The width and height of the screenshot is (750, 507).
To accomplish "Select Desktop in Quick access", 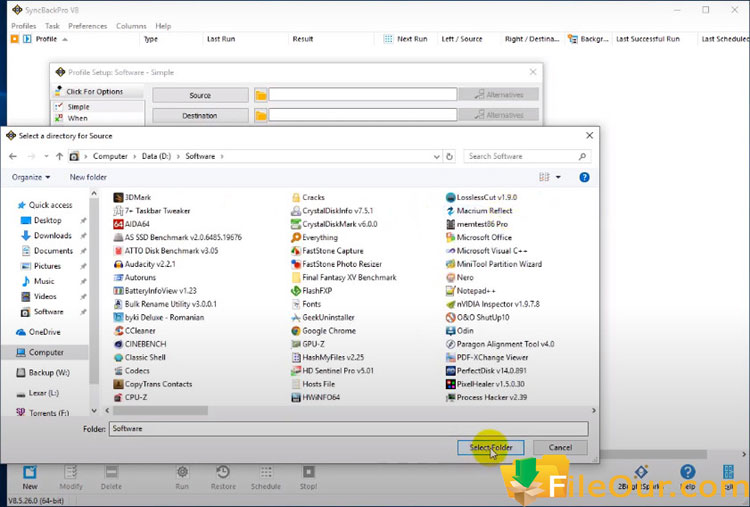I will pyautogui.click(x=47, y=220).
